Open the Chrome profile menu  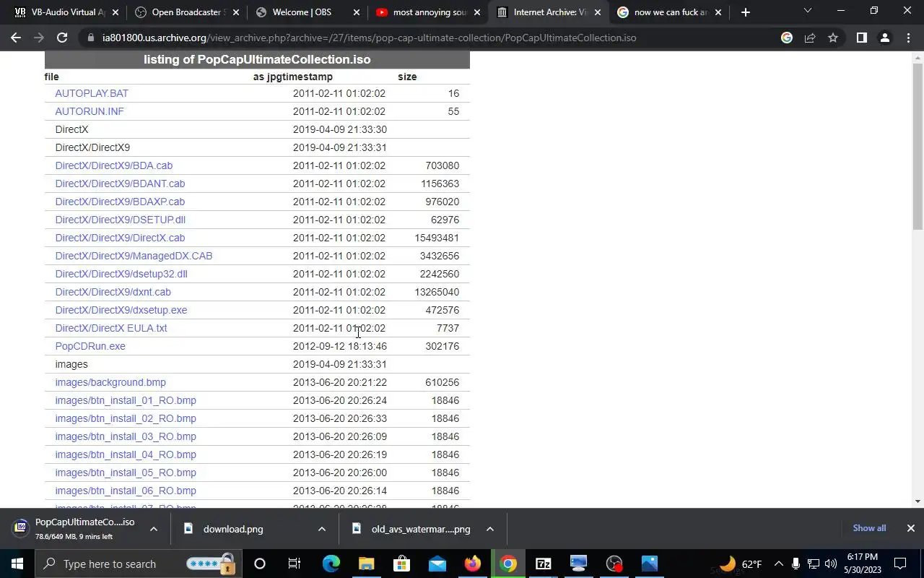tap(884, 38)
